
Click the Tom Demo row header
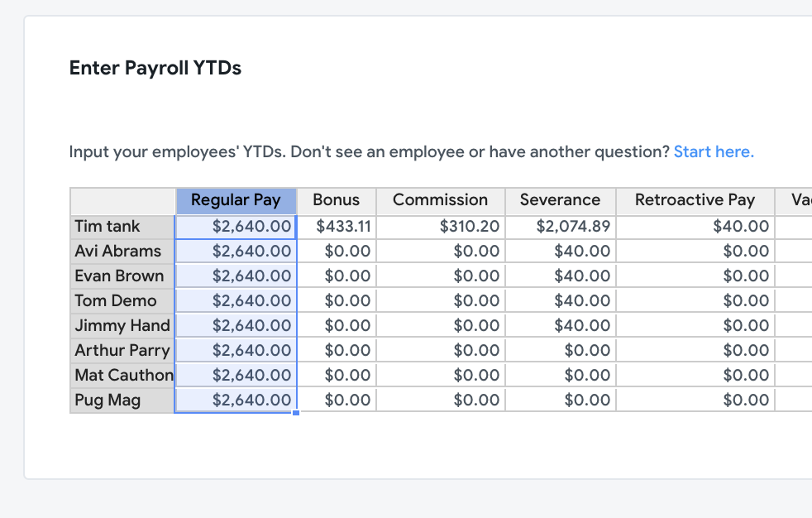(x=122, y=300)
